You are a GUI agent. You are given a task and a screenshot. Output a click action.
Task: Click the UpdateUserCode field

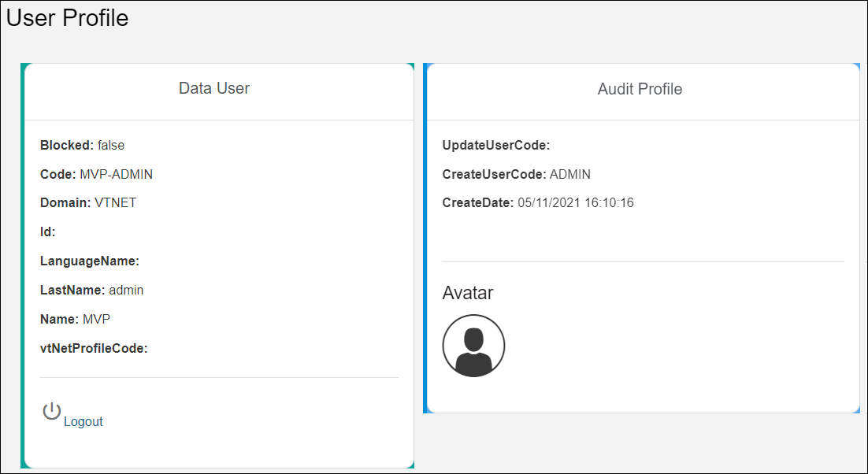(x=492, y=145)
